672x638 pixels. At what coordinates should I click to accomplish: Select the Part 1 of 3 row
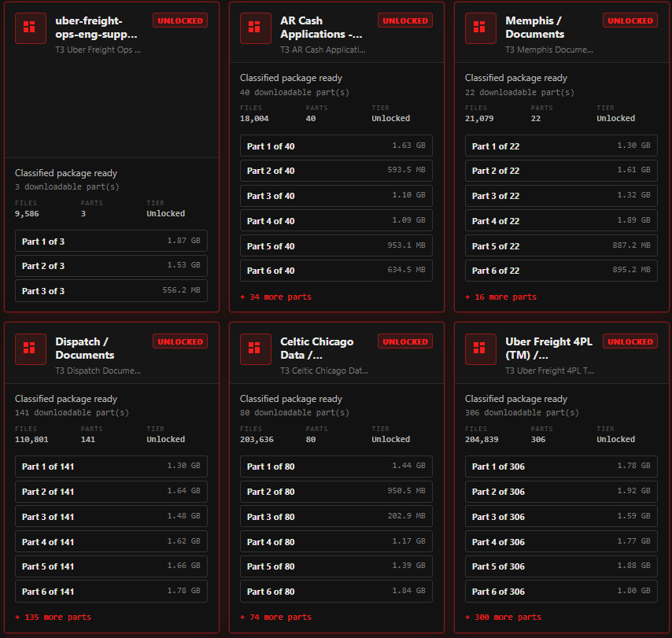111,241
